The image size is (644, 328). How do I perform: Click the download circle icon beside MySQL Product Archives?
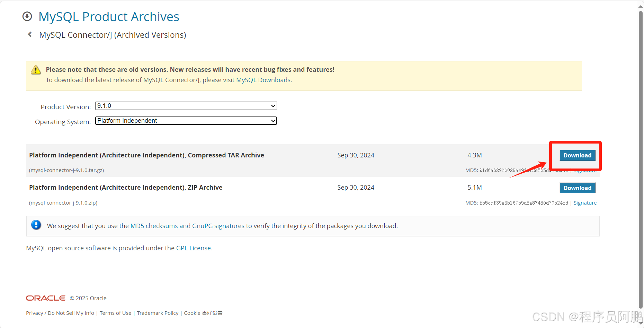click(x=27, y=16)
